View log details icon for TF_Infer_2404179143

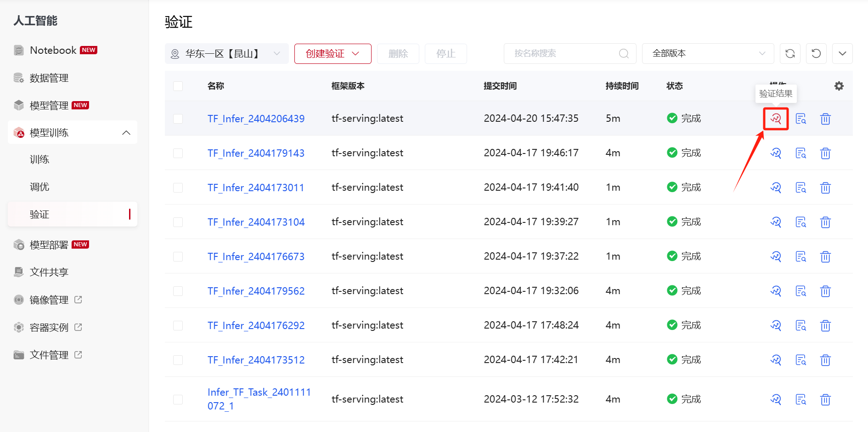point(800,153)
